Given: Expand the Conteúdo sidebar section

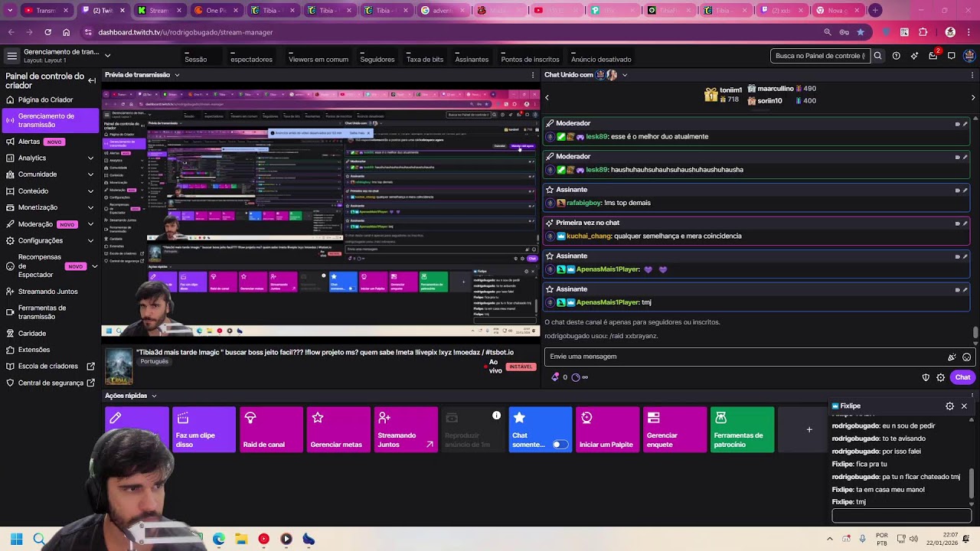Looking at the screenshot, I should point(90,191).
